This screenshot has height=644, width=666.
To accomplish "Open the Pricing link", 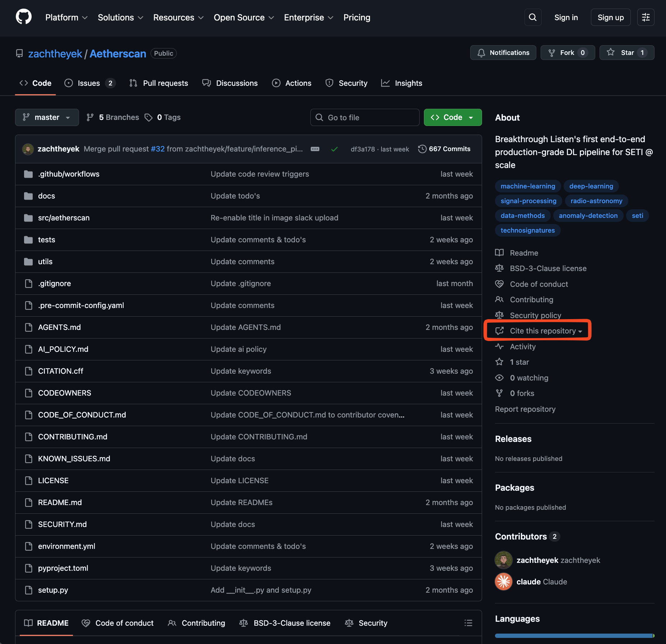I will pos(357,17).
